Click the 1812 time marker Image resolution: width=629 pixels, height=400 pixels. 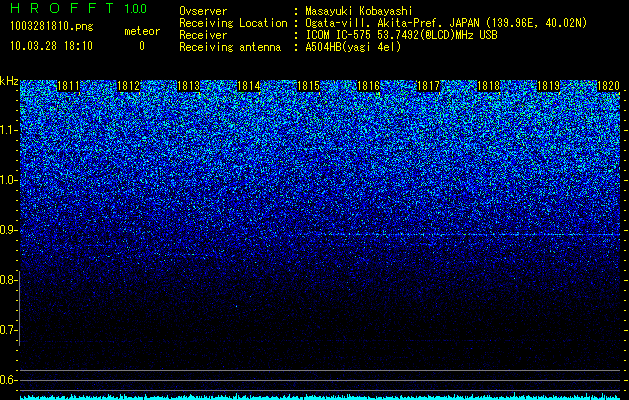click(128, 86)
